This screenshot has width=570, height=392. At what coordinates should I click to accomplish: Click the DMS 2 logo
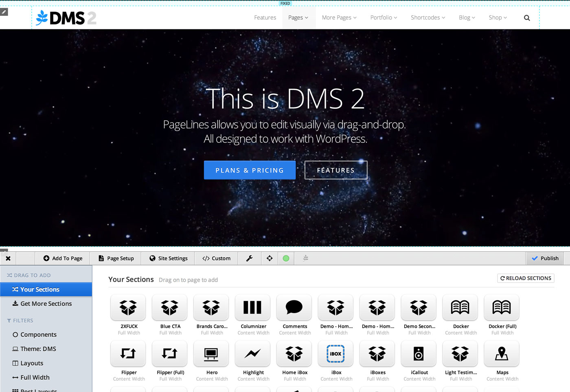66,18
